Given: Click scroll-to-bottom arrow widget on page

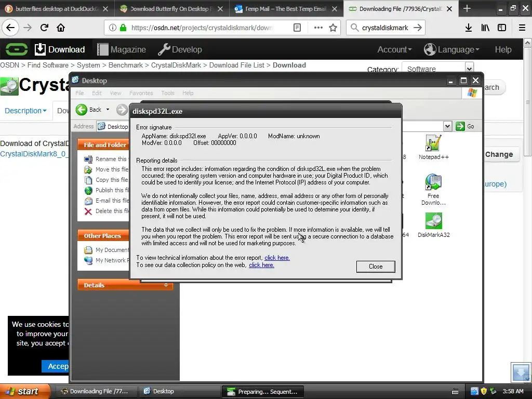Looking at the screenshot, I should tap(521, 372).
